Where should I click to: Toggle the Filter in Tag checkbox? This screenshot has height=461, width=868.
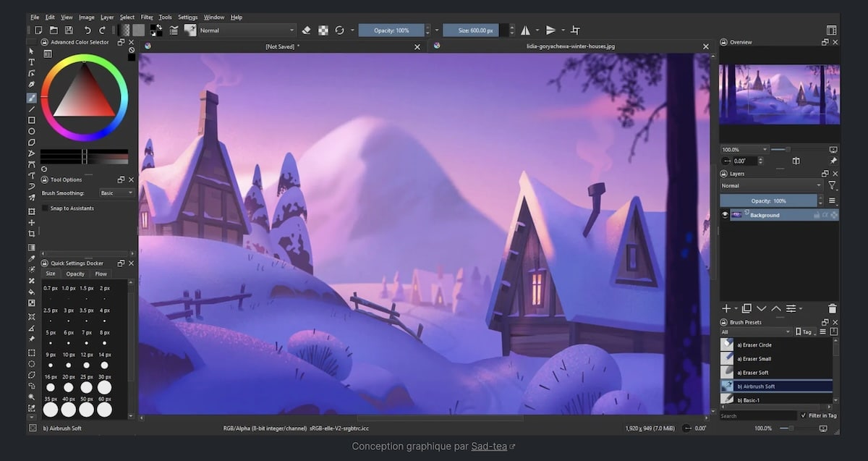pyautogui.click(x=804, y=415)
